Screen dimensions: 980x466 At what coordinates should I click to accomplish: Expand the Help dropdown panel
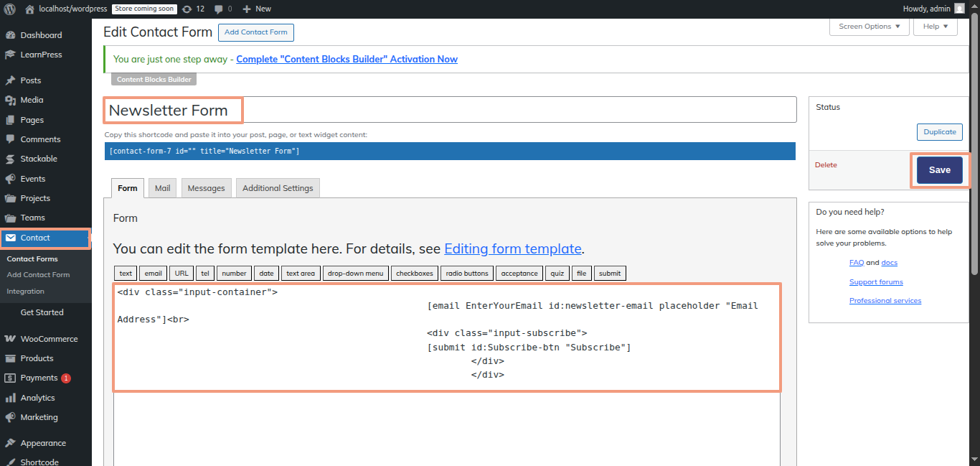pyautogui.click(x=935, y=27)
